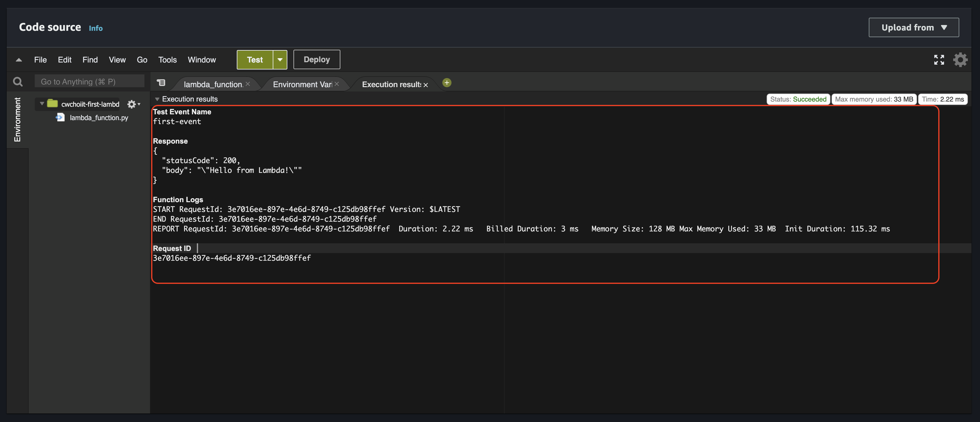Close the Environment Vari tab

click(x=337, y=84)
